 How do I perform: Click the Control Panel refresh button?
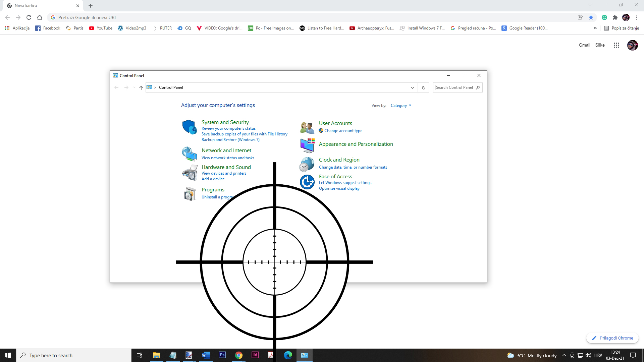coord(423,87)
